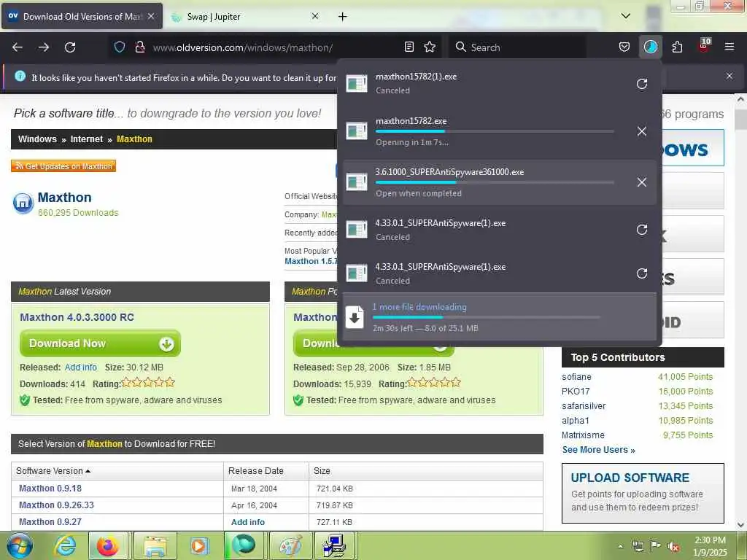This screenshot has width=747, height=560.
Task: Go back with the browser back arrow
Action: pos(18,47)
